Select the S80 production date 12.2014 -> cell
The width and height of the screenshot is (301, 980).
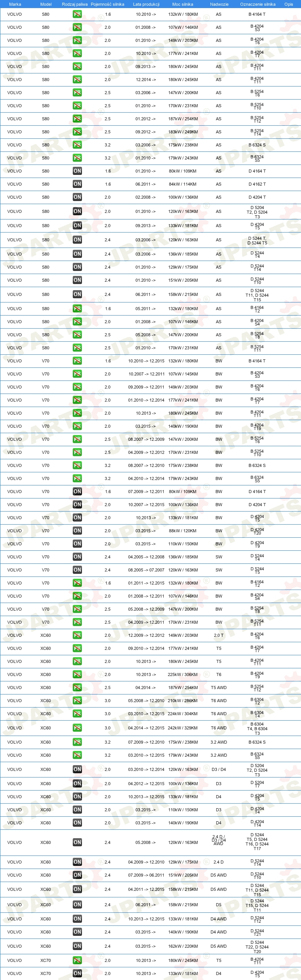[x=145, y=80]
